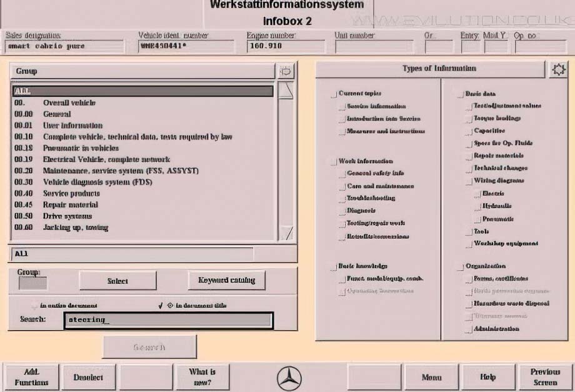Tick the Basic data checkbox
Viewport: 575px width, 392px height.
461,94
